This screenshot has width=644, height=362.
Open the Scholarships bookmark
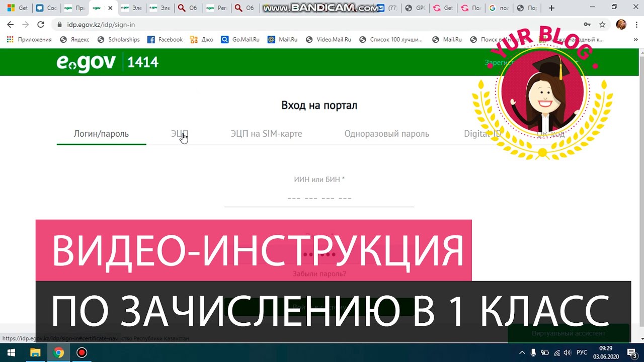point(118,40)
